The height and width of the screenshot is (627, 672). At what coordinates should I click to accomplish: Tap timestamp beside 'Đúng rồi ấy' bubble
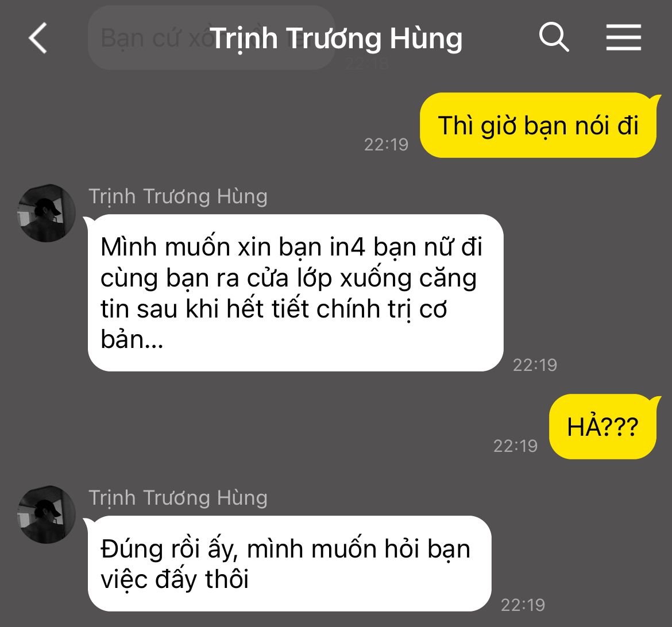pos(523,605)
